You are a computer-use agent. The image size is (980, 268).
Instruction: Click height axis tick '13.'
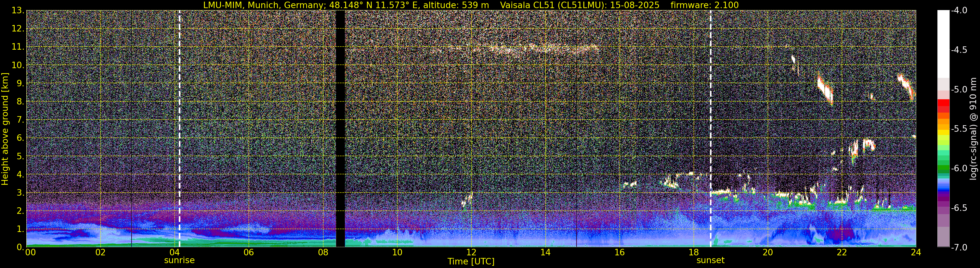[x=19, y=10]
